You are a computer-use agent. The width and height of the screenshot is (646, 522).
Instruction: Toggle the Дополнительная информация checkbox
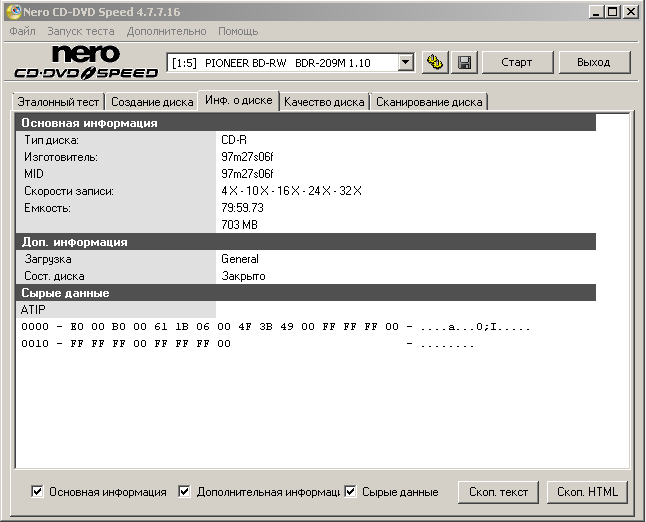tap(185, 491)
